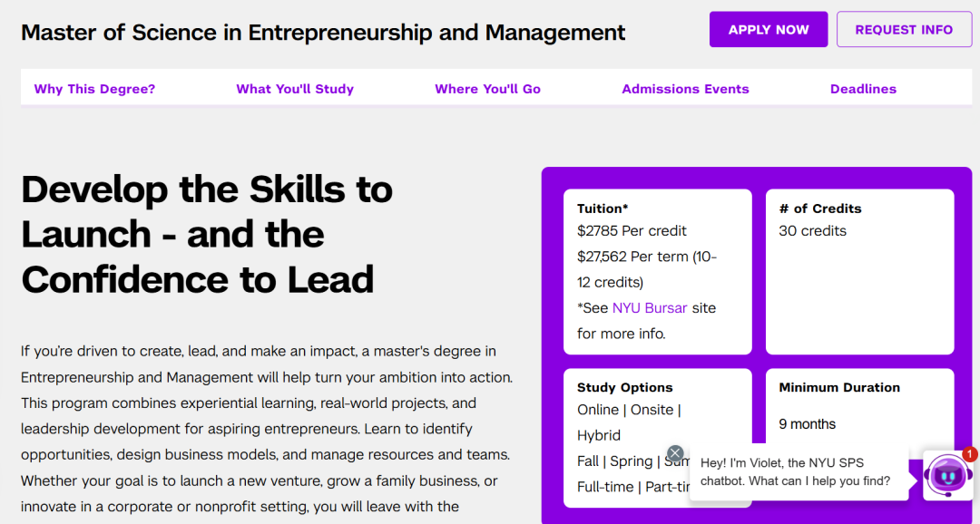Open the Admissions Events tab

coord(685,89)
